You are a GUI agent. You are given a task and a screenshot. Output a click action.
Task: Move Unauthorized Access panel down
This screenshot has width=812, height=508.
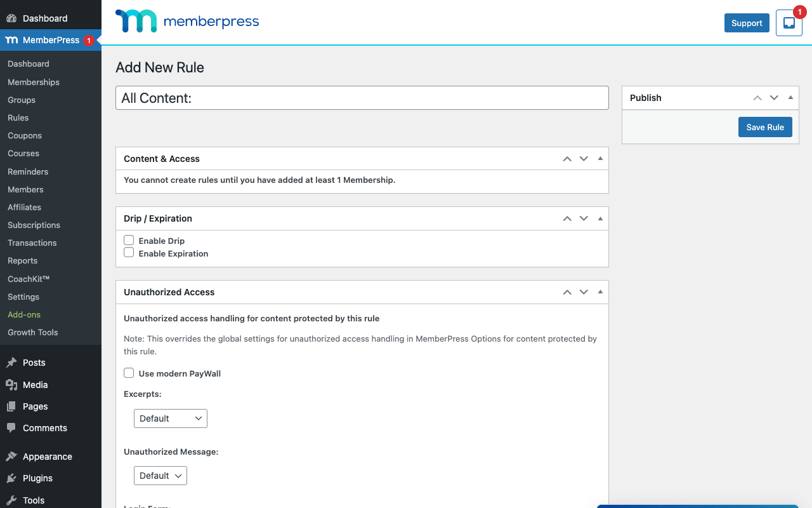584,292
